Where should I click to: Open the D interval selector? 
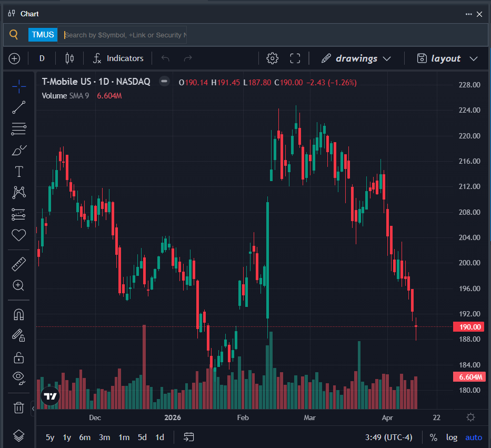[42, 58]
